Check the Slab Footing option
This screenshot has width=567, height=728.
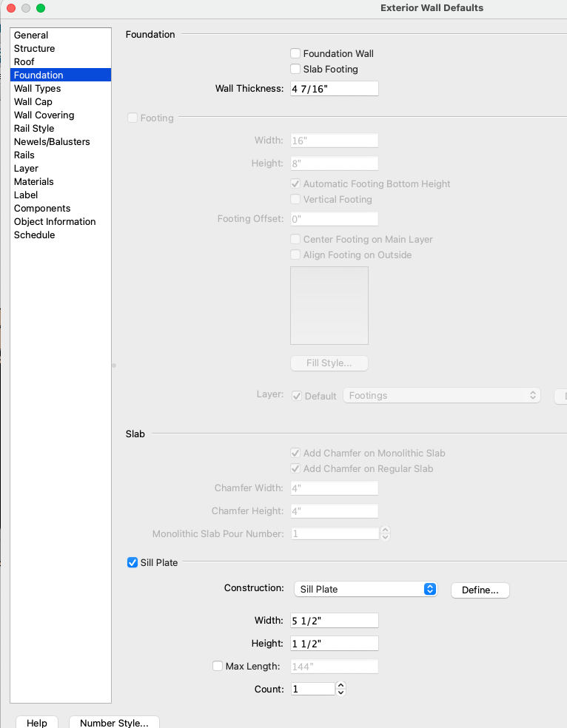[x=295, y=69]
